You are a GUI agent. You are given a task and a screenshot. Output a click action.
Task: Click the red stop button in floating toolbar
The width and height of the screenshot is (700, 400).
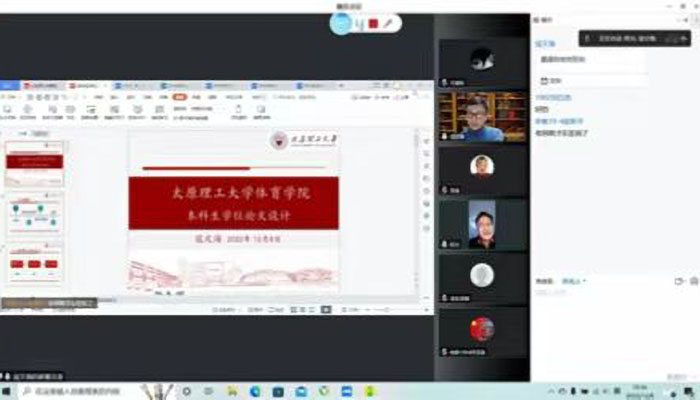click(373, 22)
